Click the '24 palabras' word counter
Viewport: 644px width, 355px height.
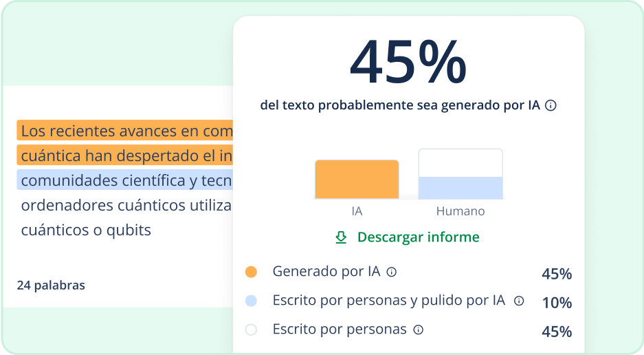click(51, 285)
